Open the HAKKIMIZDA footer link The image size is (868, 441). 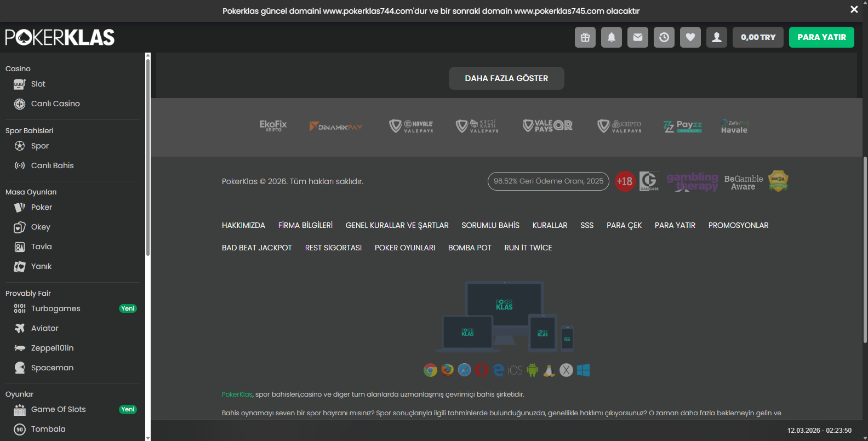(x=243, y=225)
